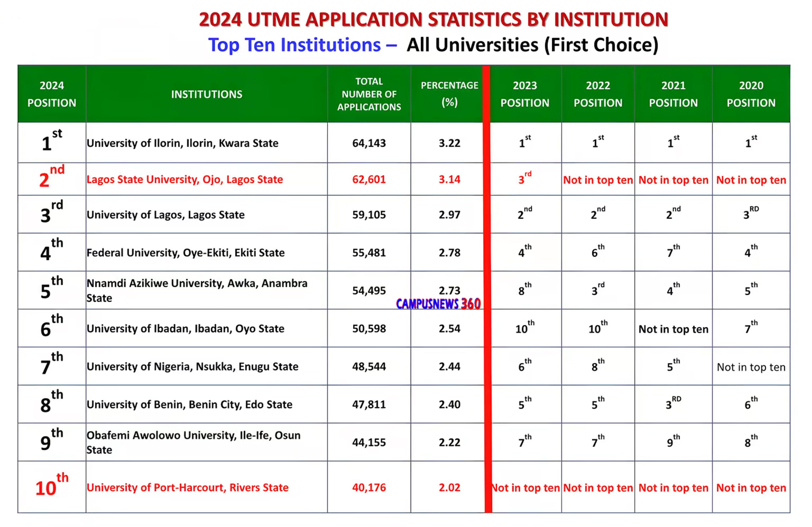Image resolution: width=812 pixels, height=527 pixels.
Task: Click the percentage value '2.54'
Action: click(x=450, y=329)
